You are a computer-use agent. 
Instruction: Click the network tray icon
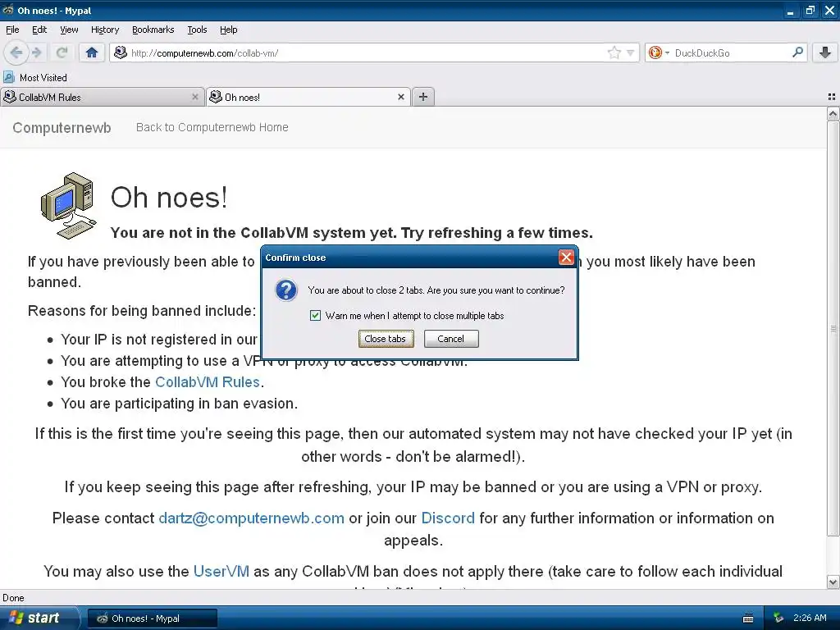[778, 619]
